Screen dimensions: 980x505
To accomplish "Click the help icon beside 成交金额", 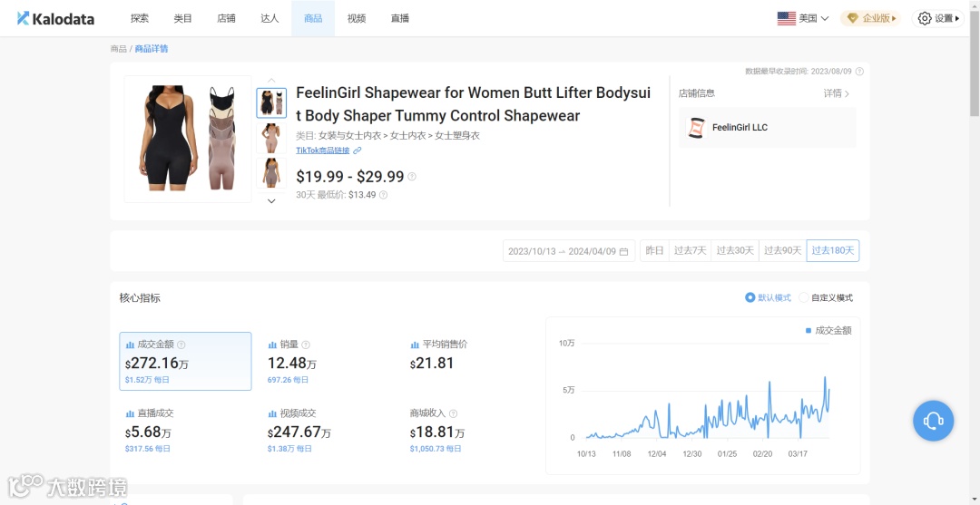I will [x=181, y=345].
